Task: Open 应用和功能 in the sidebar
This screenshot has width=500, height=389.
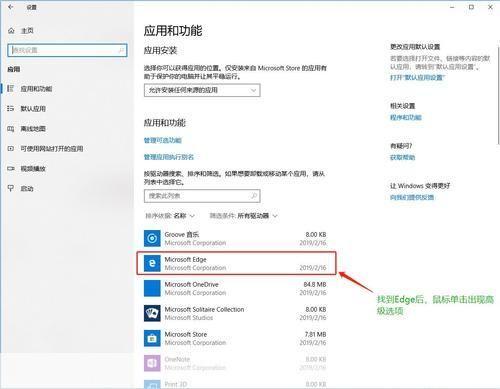Action: point(36,89)
